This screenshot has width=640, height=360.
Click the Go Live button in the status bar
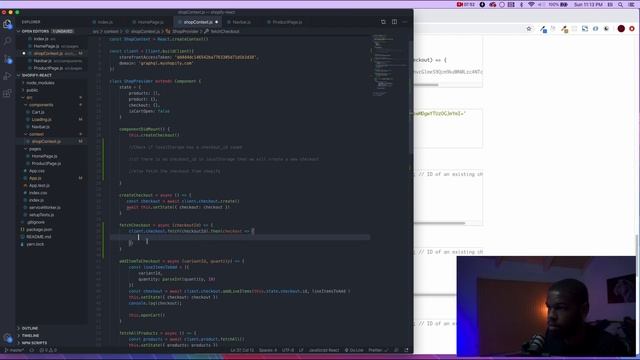pyautogui.click(x=354, y=350)
